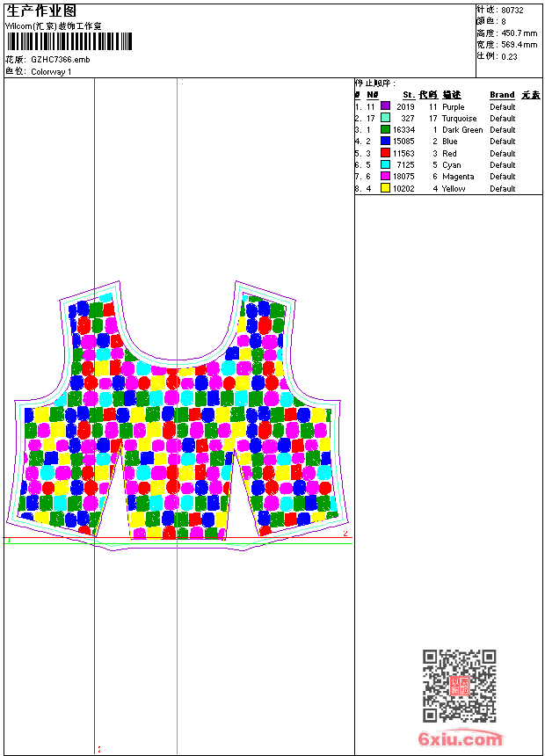545x756 pixels.
Task: Click the Purple color swatch
Action: (385, 106)
